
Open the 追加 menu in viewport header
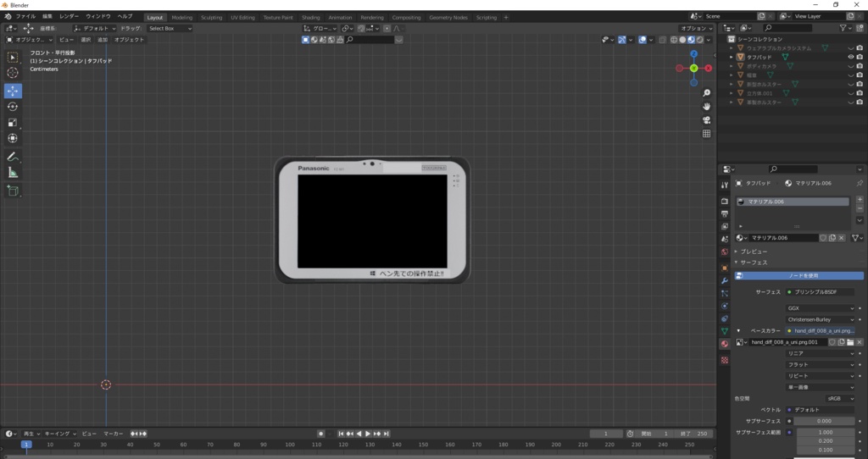click(x=103, y=40)
